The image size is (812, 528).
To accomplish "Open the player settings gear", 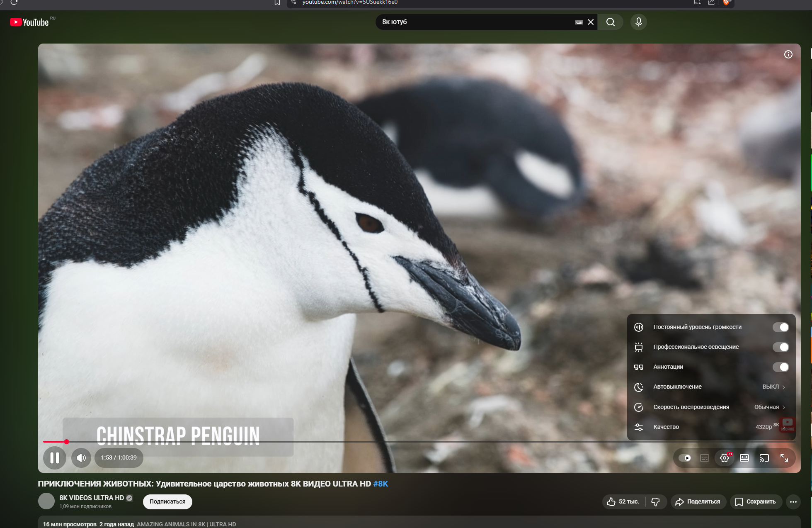I will [725, 458].
